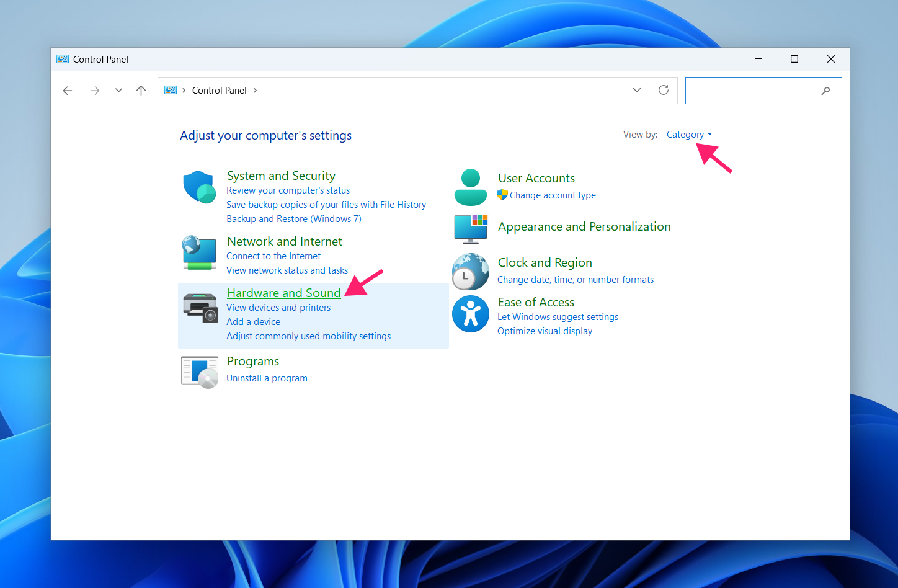Open System and Security category

(281, 176)
